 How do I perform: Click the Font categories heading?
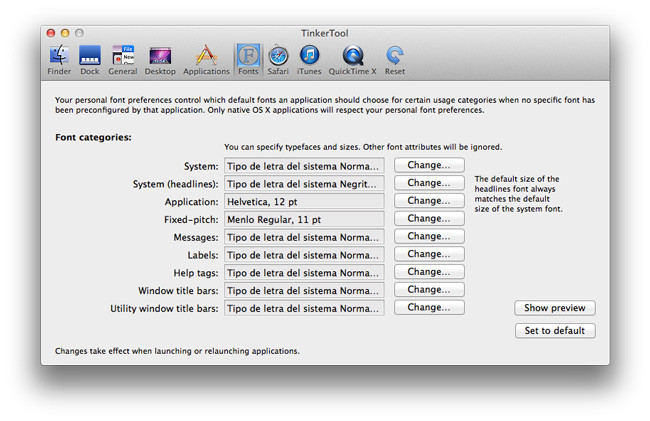coord(93,137)
